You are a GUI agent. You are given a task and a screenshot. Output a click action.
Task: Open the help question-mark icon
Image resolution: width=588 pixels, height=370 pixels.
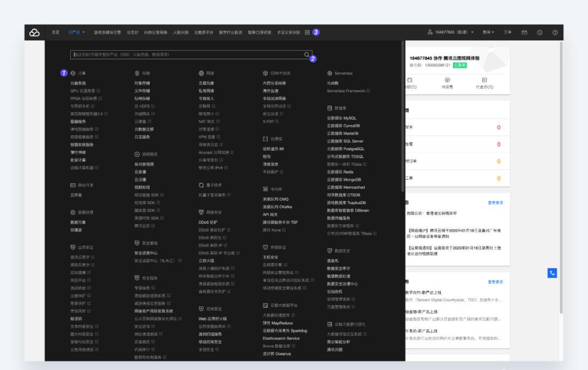click(x=555, y=33)
